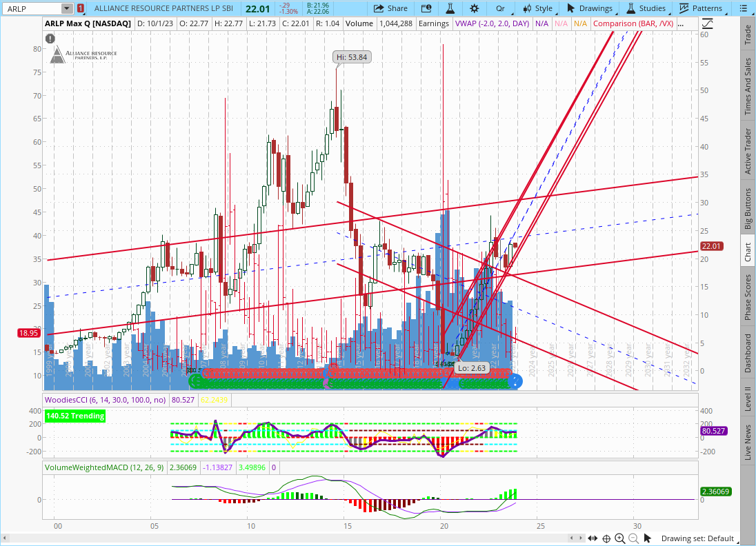Switch to the Trade sidebar tab
756x546 pixels.
point(748,33)
